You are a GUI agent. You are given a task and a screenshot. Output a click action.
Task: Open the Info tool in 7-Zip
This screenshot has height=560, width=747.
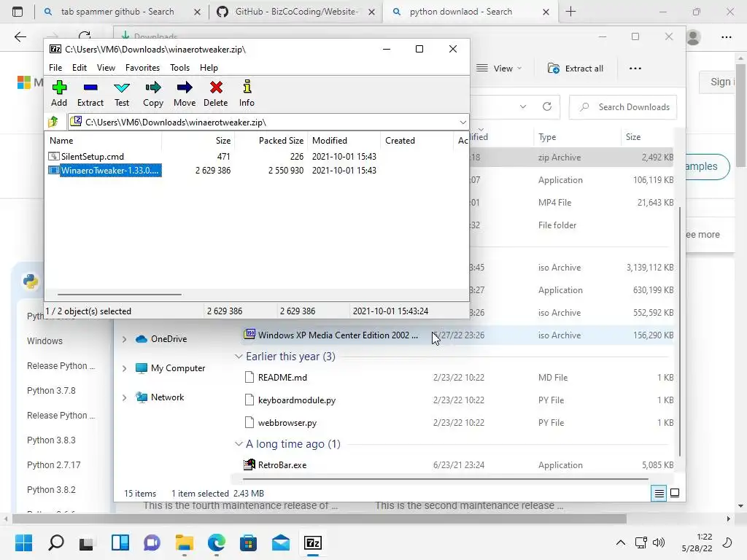tap(247, 93)
